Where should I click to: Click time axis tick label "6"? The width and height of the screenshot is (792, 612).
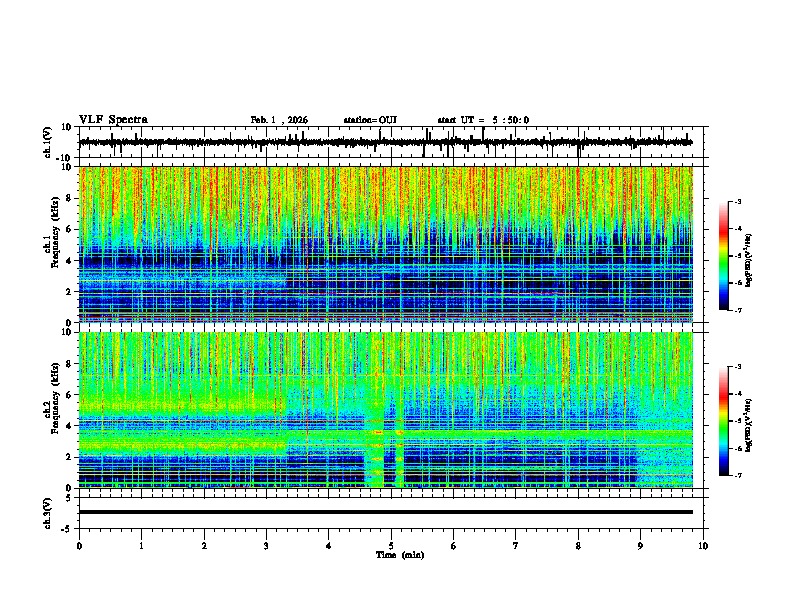(x=454, y=546)
